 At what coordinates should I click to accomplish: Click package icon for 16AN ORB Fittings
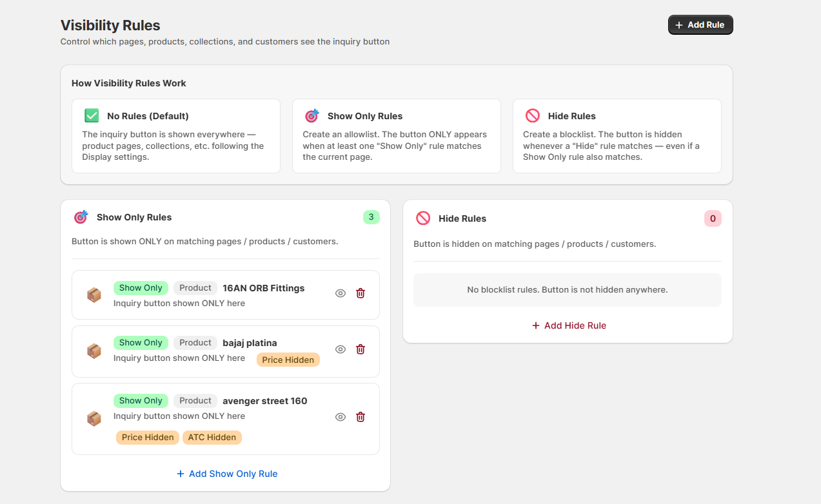coord(94,295)
